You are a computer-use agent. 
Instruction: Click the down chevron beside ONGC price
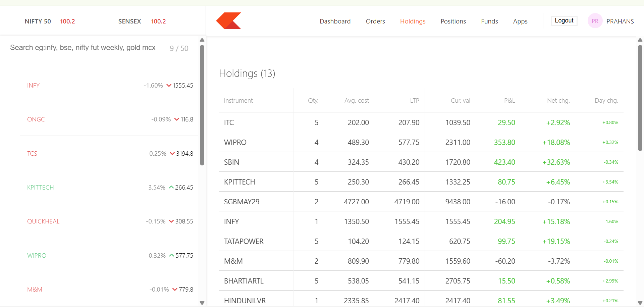177,119
